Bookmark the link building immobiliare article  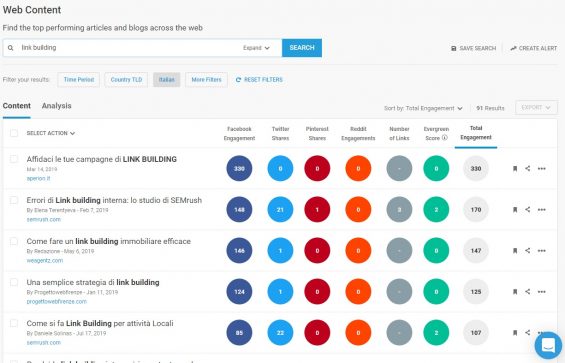pyautogui.click(x=515, y=251)
